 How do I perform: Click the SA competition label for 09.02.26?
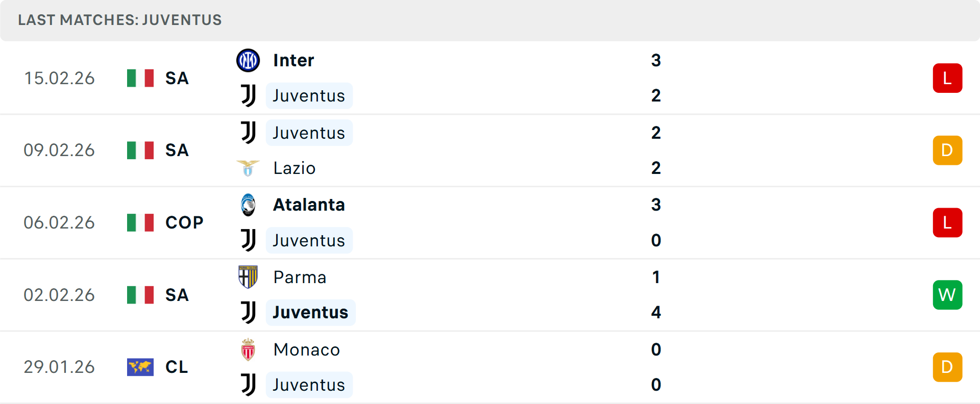177,150
